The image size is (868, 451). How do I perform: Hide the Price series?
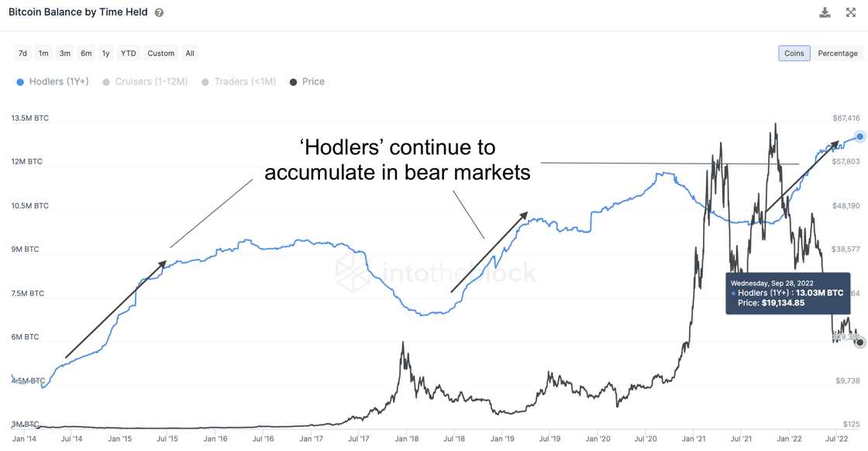click(307, 81)
